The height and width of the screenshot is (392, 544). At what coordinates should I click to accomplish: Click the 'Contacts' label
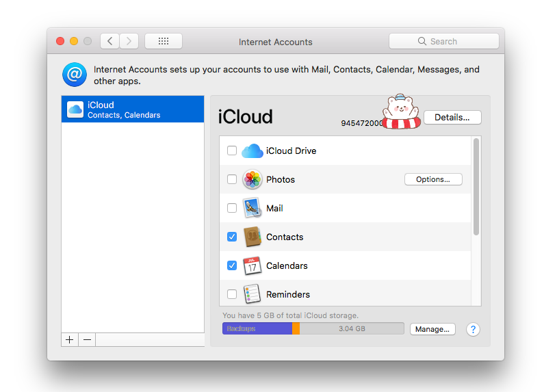[x=285, y=237]
